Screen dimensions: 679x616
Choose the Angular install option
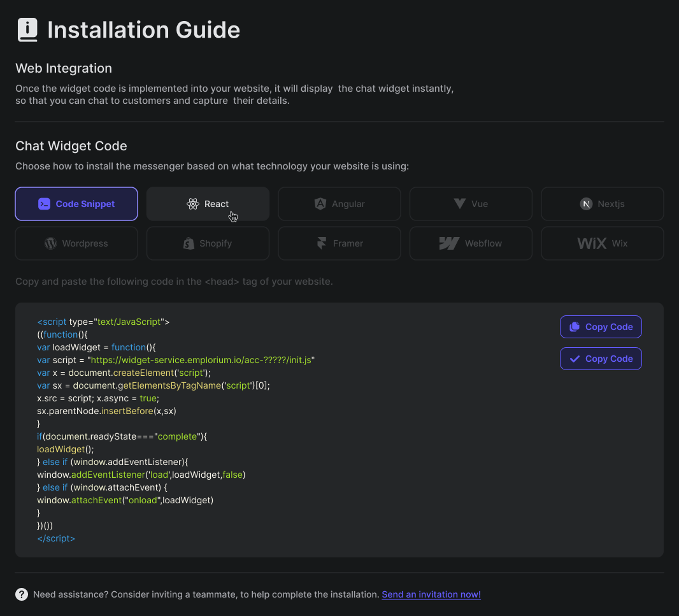(x=339, y=204)
